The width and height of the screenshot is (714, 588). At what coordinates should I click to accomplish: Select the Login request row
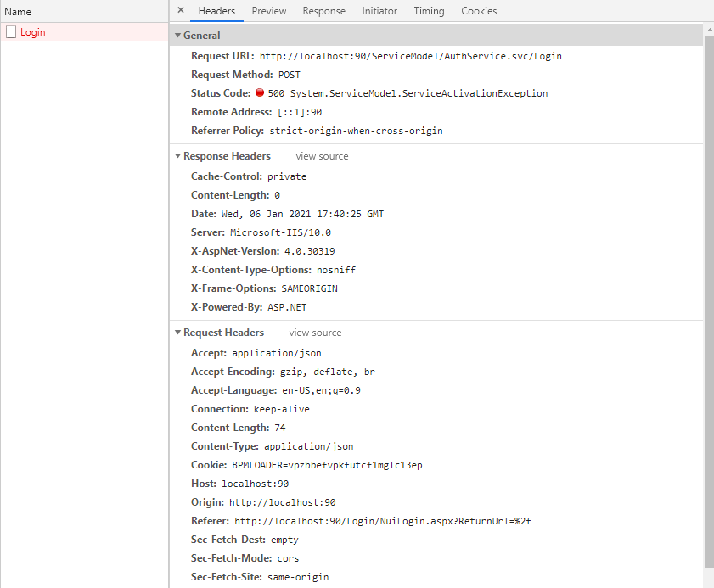84,32
